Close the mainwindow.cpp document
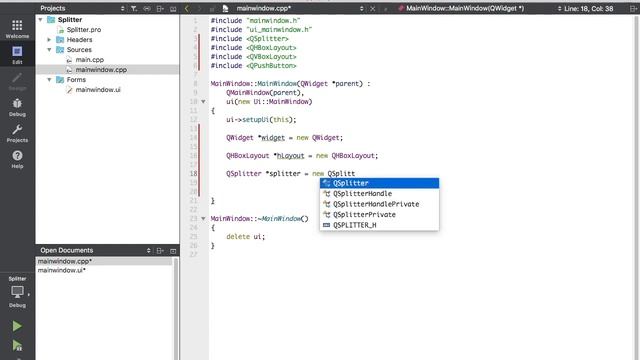The height and width of the screenshot is (360, 640). [373, 8]
